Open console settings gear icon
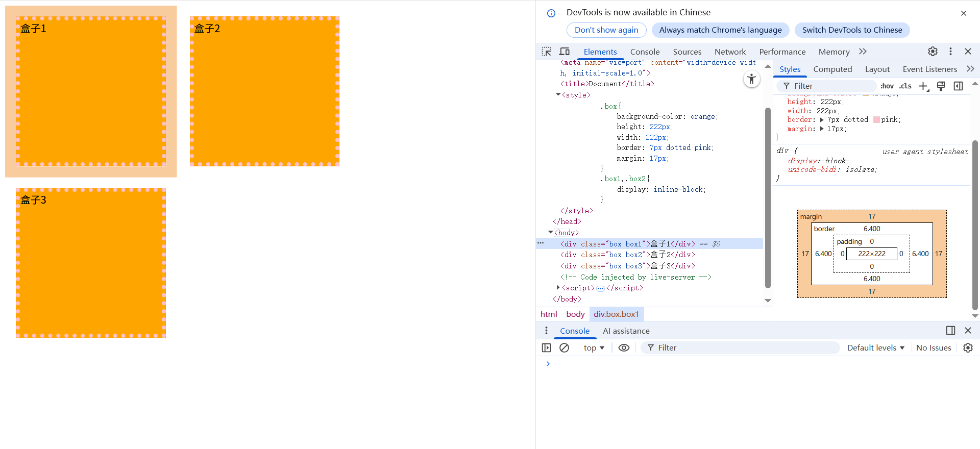 coord(968,348)
